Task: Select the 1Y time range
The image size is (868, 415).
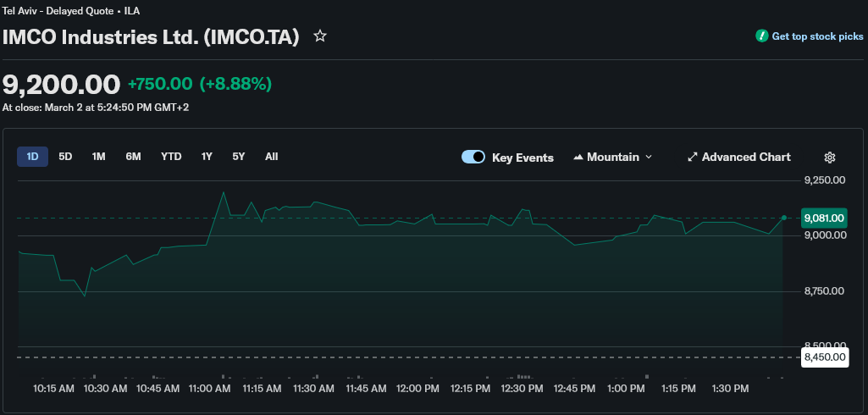Action: click(x=207, y=157)
